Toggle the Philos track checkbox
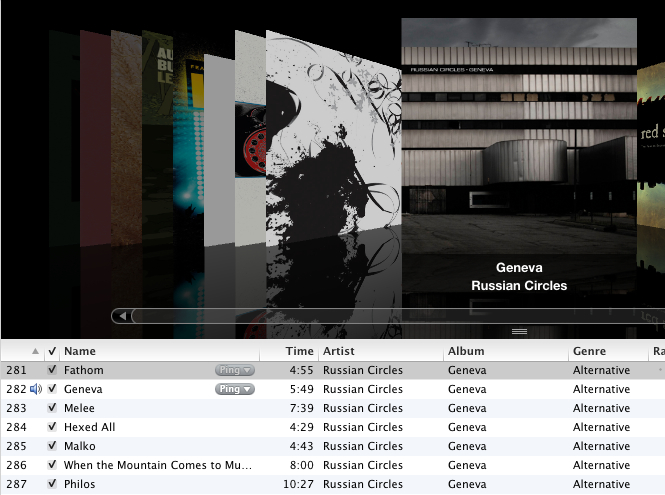This screenshot has width=665, height=495. pos(52,484)
